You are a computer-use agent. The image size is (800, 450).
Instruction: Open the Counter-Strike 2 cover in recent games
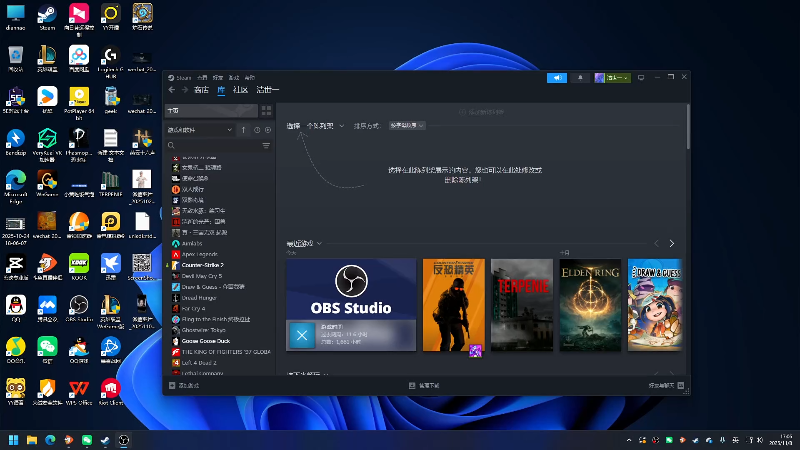click(x=454, y=305)
